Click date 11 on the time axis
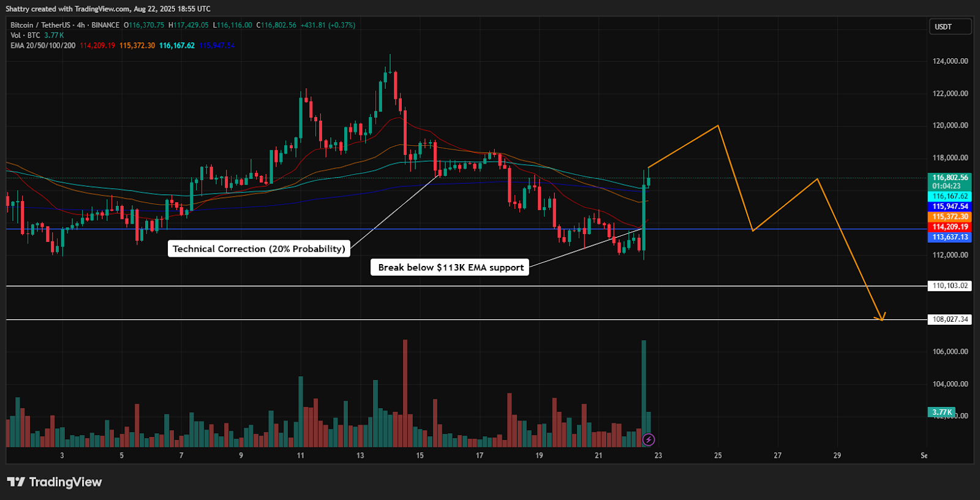This screenshot has width=980, height=500. click(300, 455)
